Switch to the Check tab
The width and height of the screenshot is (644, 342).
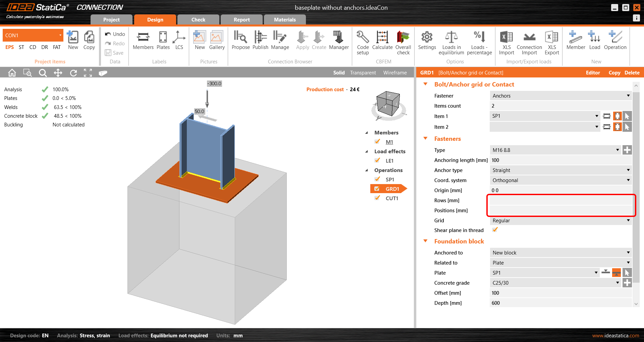[198, 20]
